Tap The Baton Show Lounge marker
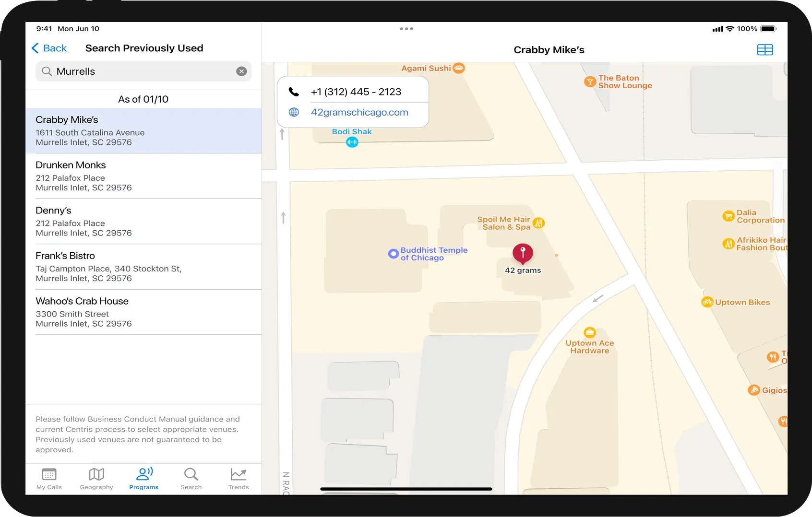 [x=590, y=82]
